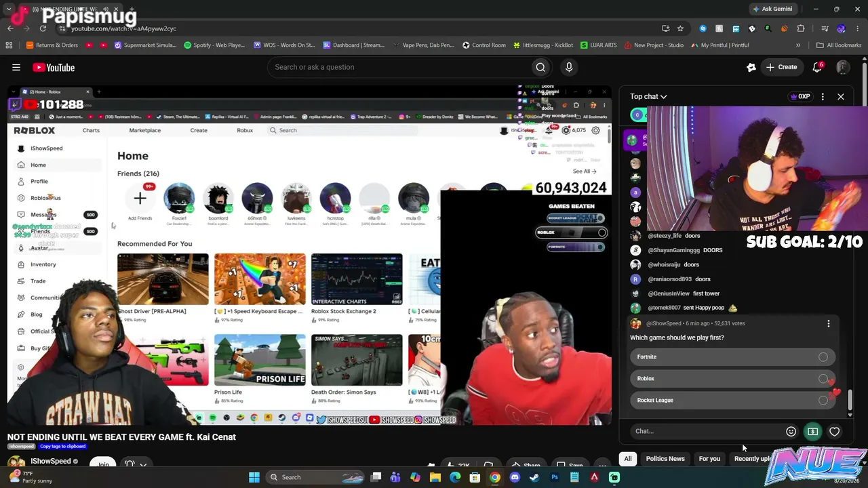Select the For you filter chip
Screen dimensions: 868x488
pyautogui.click(x=709, y=459)
